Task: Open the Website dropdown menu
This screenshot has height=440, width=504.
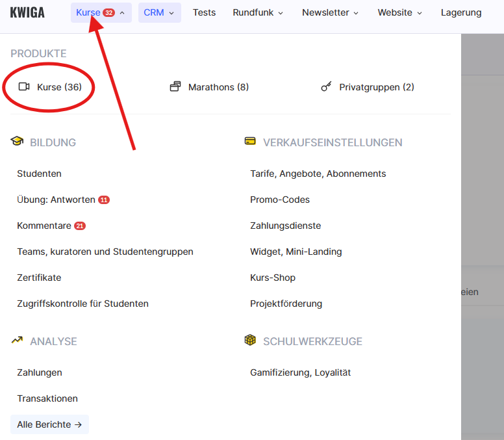Action: coord(399,12)
